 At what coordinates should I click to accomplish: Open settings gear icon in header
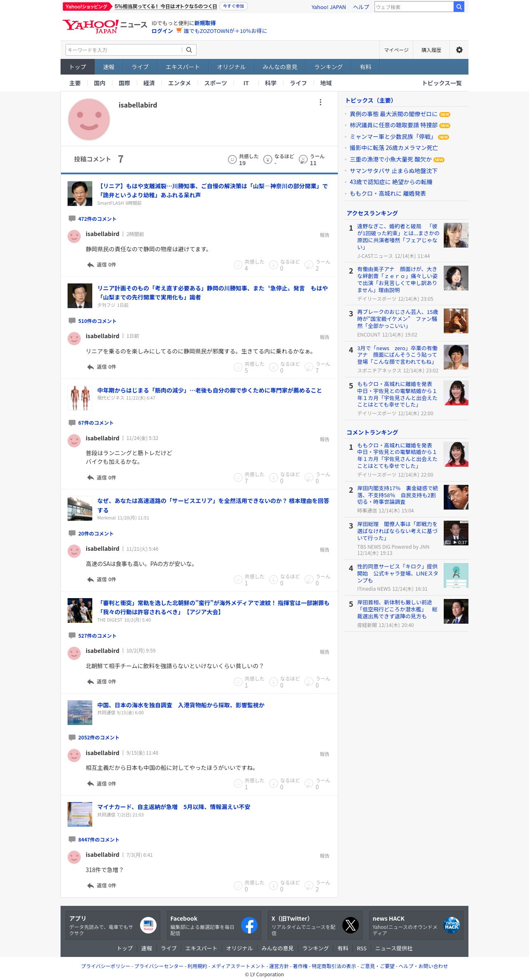click(459, 50)
